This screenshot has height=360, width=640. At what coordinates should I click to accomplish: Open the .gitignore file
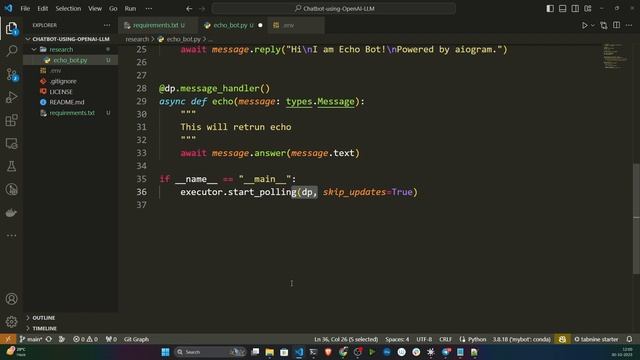(x=71, y=81)
